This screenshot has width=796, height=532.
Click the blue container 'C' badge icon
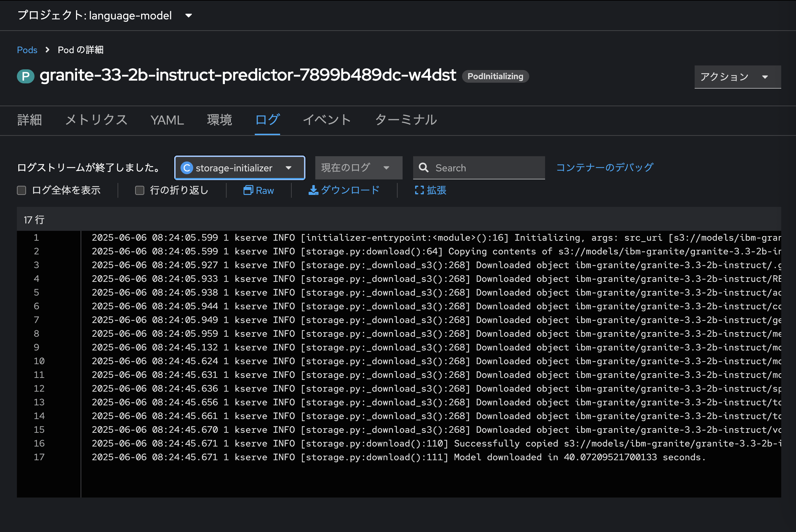click(x=187, y=168)
